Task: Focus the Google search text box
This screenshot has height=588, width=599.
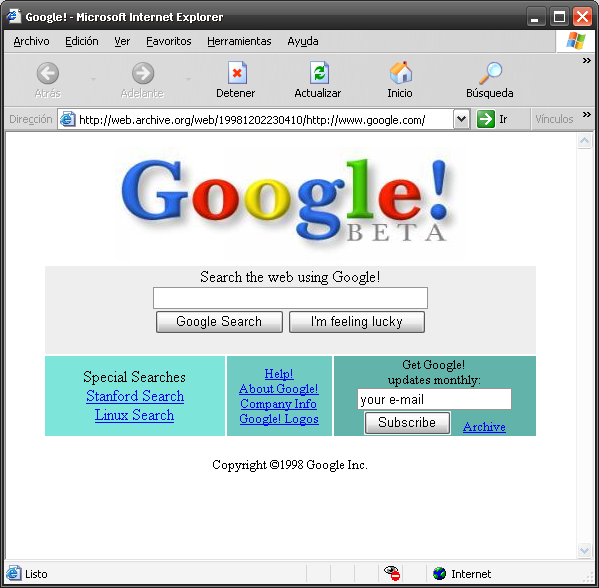Action: tap(290, 298)
